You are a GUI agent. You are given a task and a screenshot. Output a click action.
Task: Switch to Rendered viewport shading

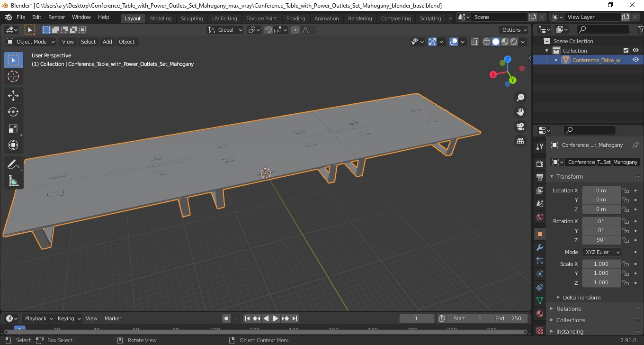[514, 42]
